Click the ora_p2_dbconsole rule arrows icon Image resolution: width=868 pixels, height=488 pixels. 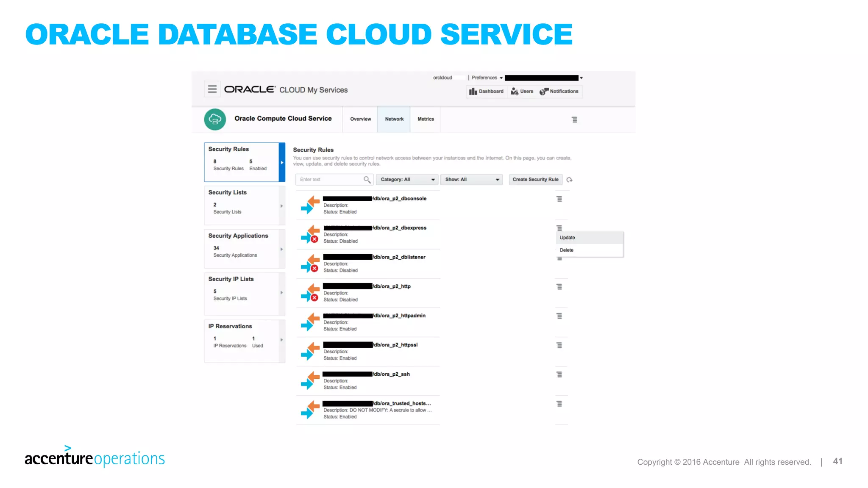click(310, 205)
